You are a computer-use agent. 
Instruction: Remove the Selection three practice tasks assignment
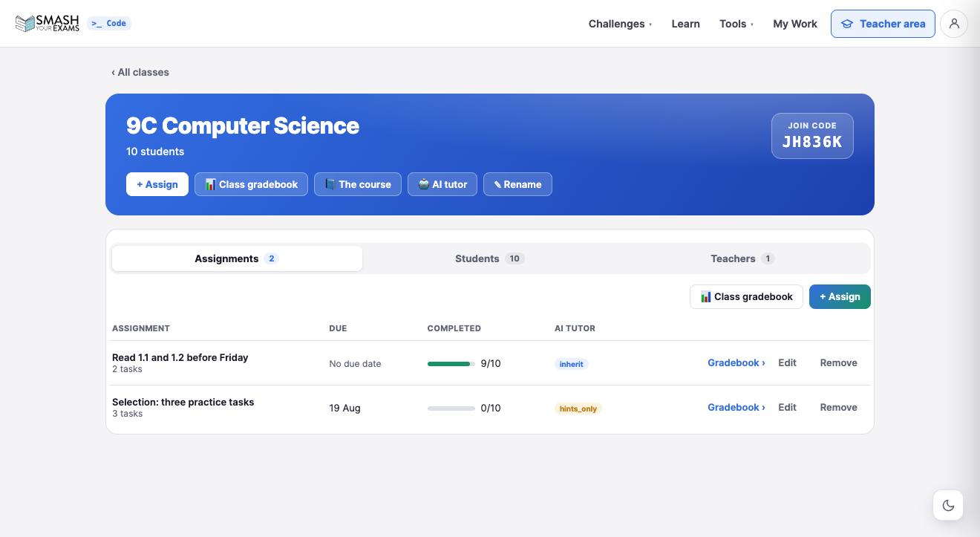coord(838,407)
